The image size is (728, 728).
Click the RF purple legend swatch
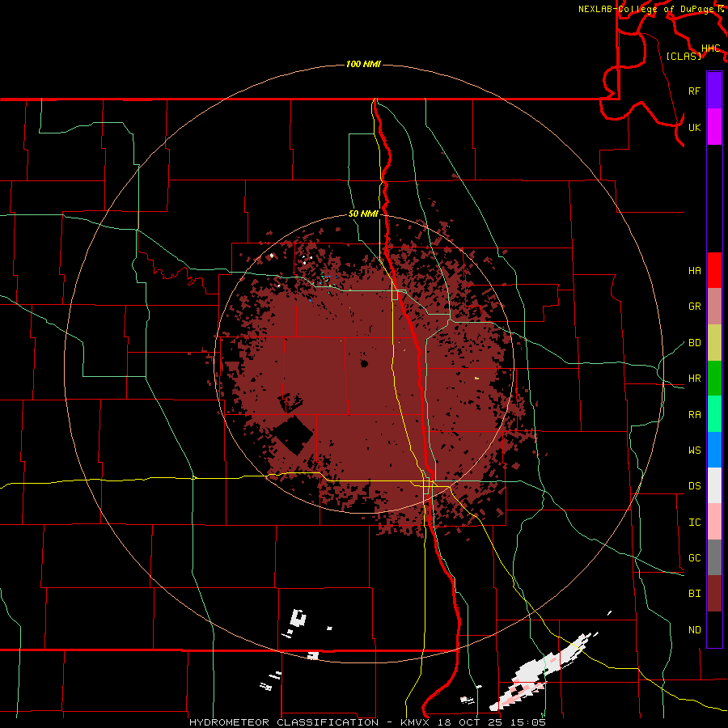pyautogui.click(x=714, y=91)
